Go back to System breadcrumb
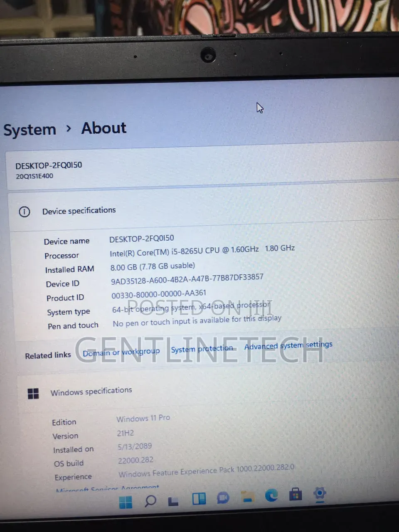The image size is (399, 532). click(30, 130)
